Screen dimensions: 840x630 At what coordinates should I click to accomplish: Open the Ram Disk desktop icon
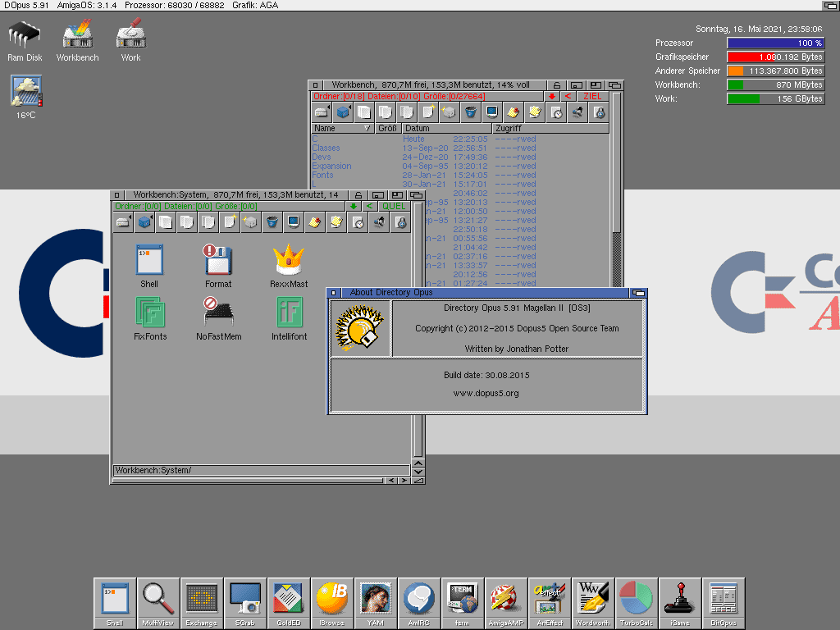tap(25, 41)
